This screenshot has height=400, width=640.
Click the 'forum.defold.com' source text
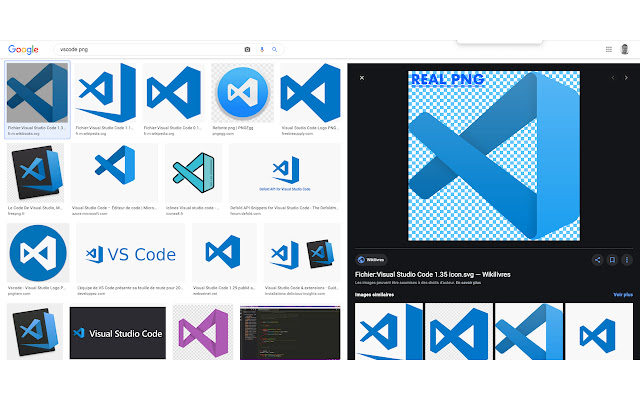coord(245,213)
